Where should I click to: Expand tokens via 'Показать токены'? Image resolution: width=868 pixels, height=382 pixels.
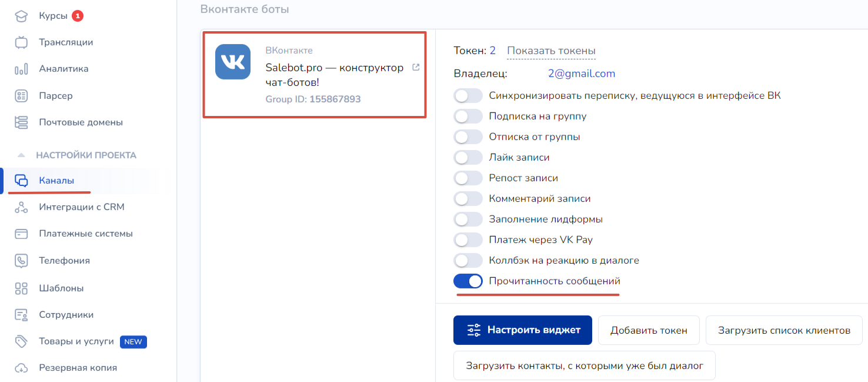551,51
